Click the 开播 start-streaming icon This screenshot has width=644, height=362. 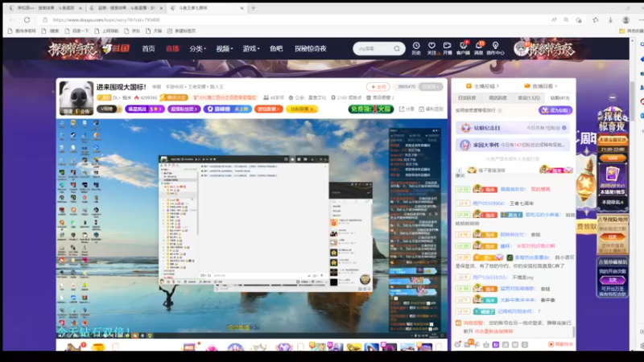point(448,46)
